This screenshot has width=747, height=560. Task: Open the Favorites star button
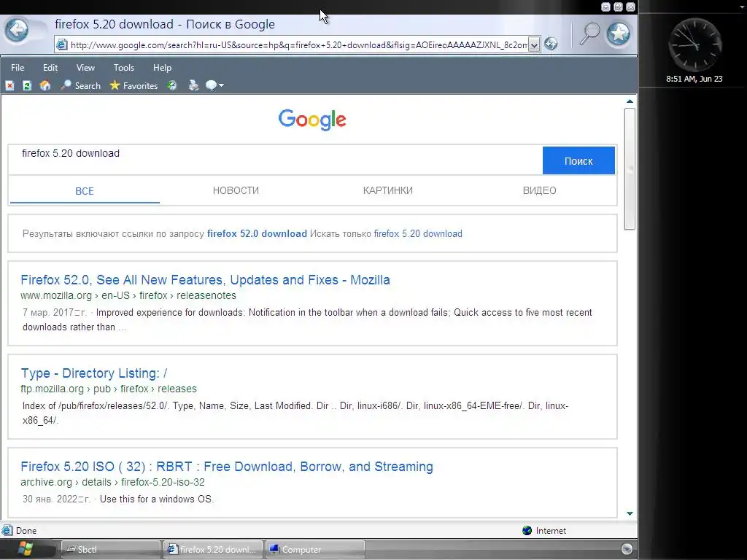point(133,86)
